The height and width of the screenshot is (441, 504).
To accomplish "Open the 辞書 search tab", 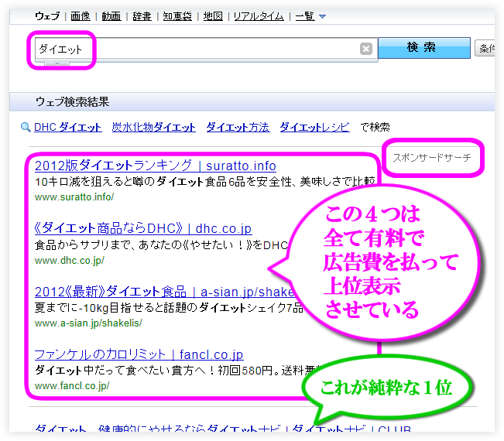I will click(x=142, y=16).
